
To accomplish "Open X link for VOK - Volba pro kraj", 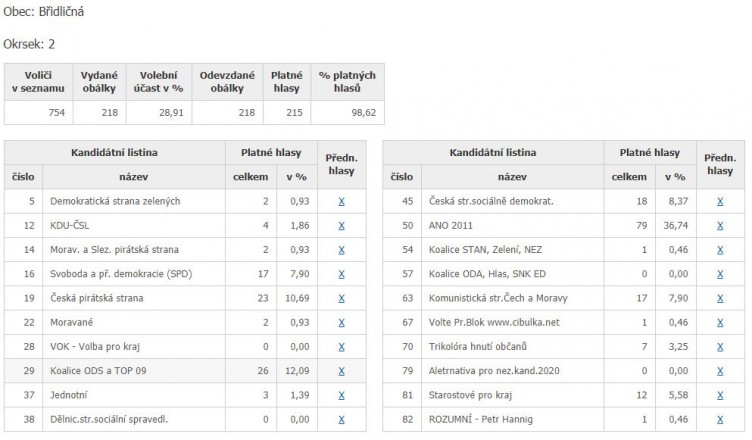I will [x=341, y=346].
